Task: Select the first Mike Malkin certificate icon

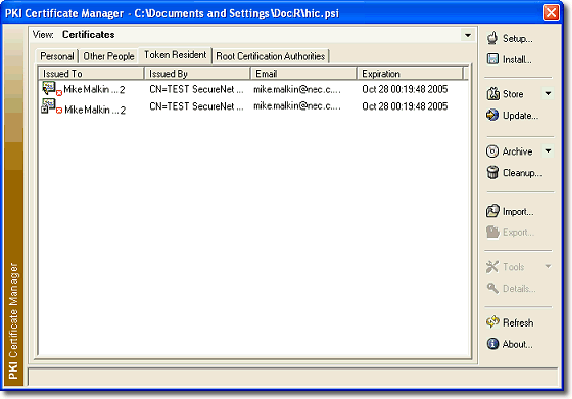Action: 50,89
